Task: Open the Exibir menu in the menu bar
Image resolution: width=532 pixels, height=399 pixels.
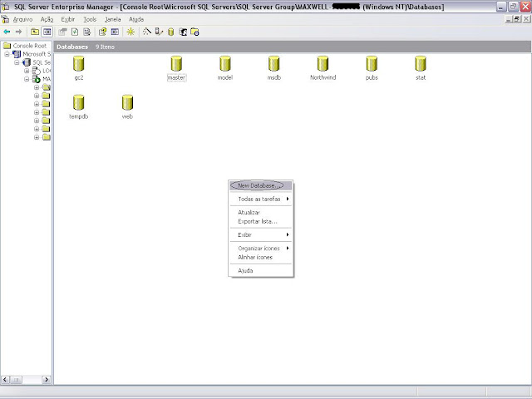Action: [68, 20]
